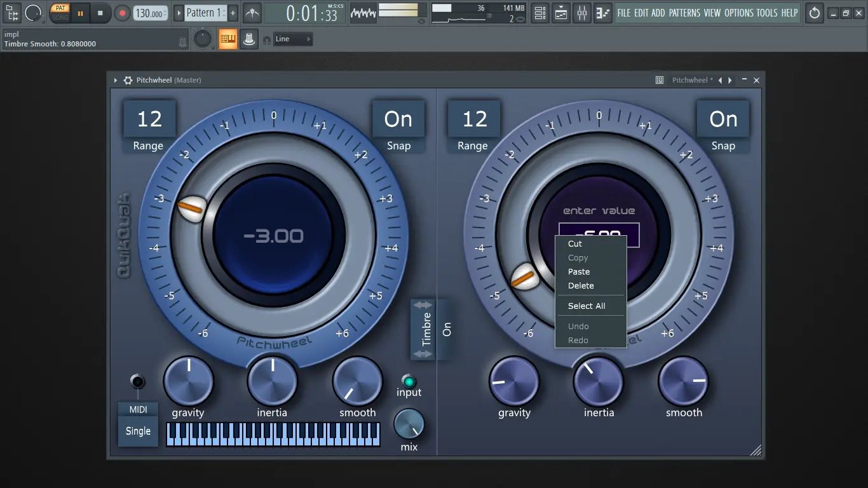Image resolution: width=868 pixels, height=488 pixels.
Task: Click the CPU and memory usage monitor
Action: tap(478, 13)
